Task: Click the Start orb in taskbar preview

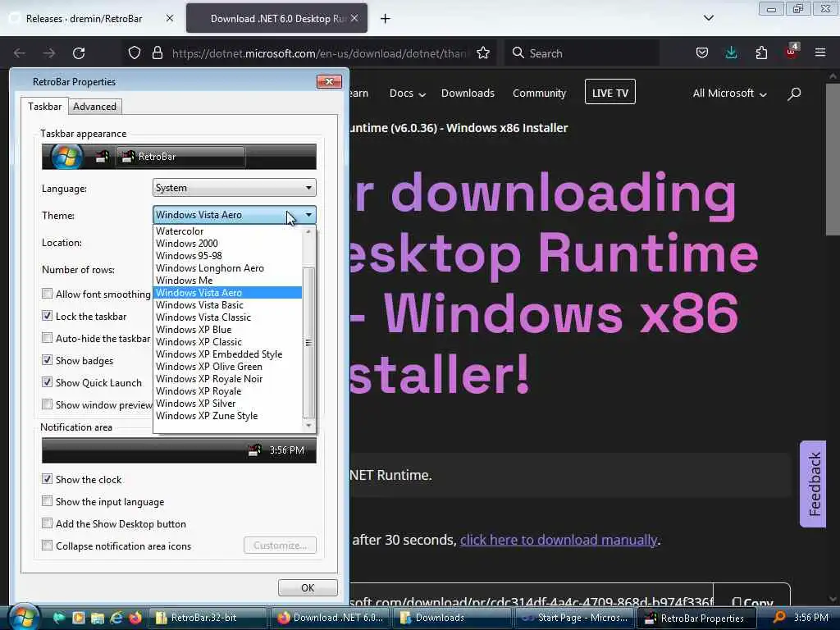Action: [66, 157]
